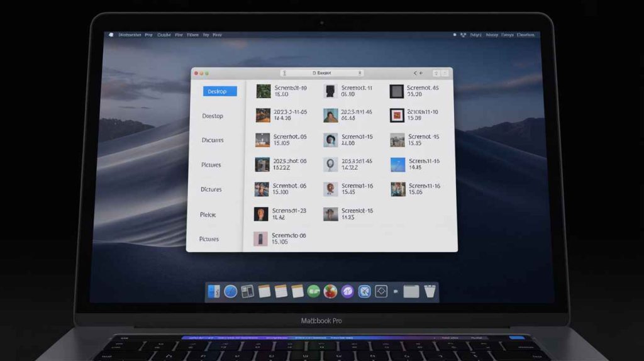The width and height of the screenshot is (644, 361).
Task: Launch the blue crossed-tools dock app
Action: [x=364, y=292]
